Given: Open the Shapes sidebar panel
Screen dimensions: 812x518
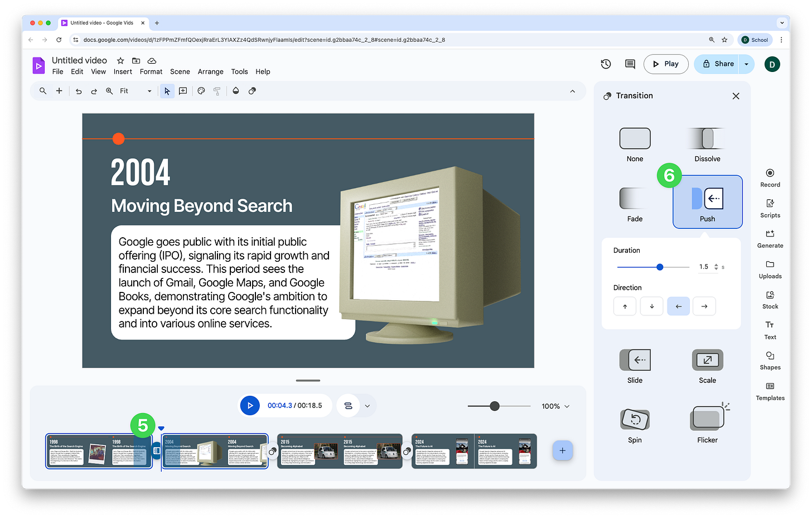Looking at the screenshot, I should tap(770, 361).
